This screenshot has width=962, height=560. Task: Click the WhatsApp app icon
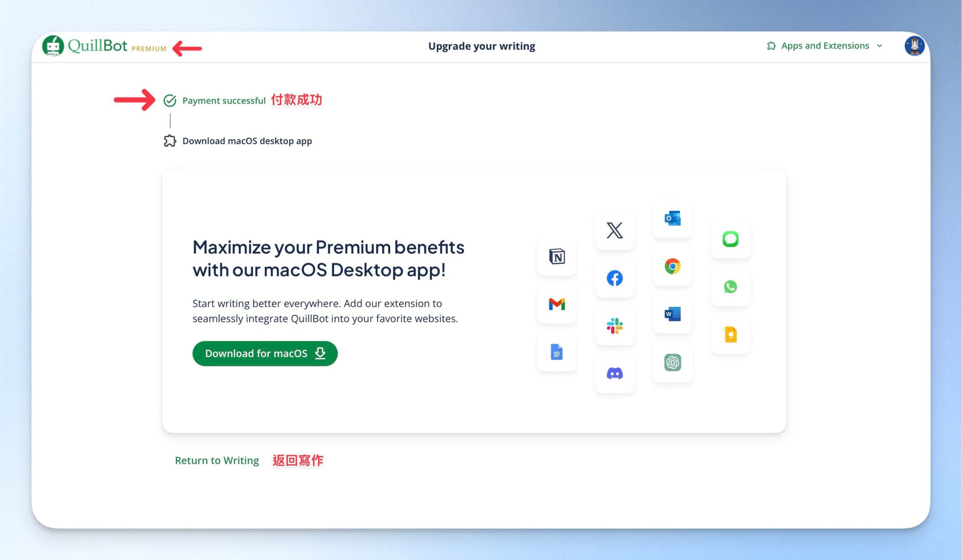[x=730, y=287]
